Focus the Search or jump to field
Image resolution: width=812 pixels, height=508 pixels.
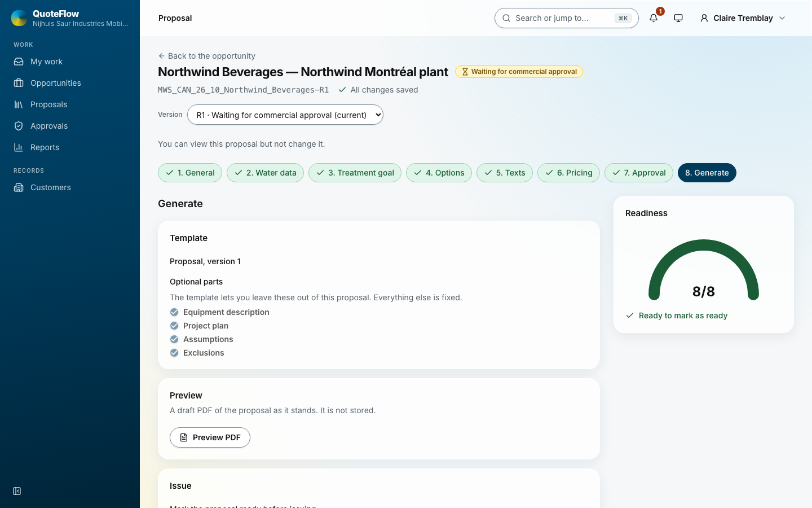pyautogui.click(x=566, y=18)
